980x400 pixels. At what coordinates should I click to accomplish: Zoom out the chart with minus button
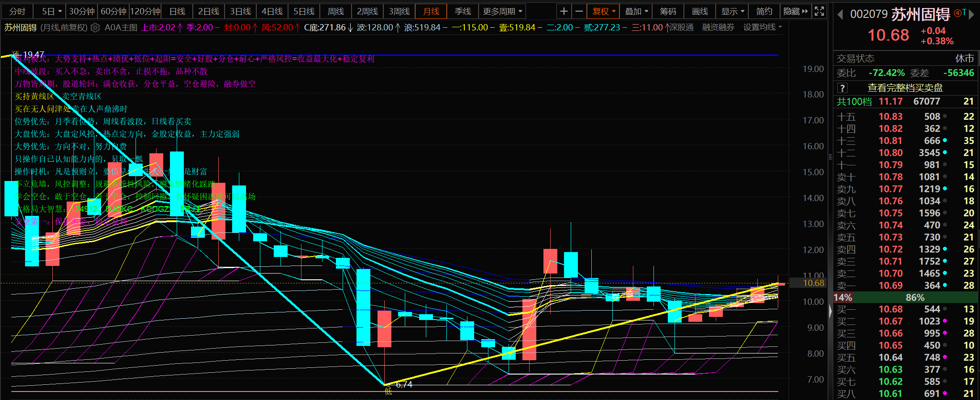[x=579, y=11]
